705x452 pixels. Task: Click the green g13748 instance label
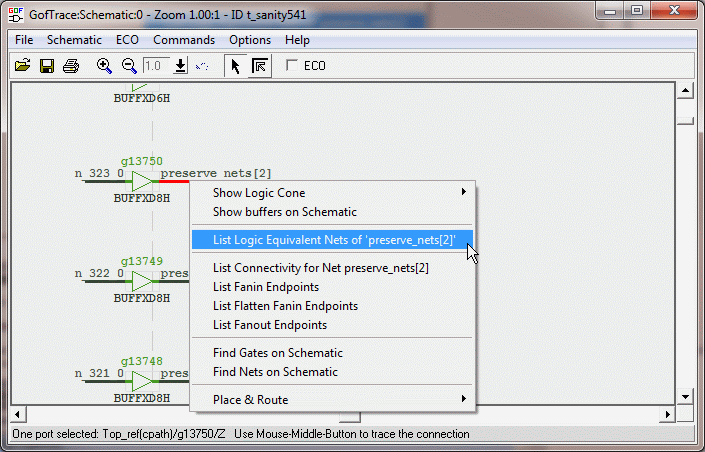pos(142,361)
